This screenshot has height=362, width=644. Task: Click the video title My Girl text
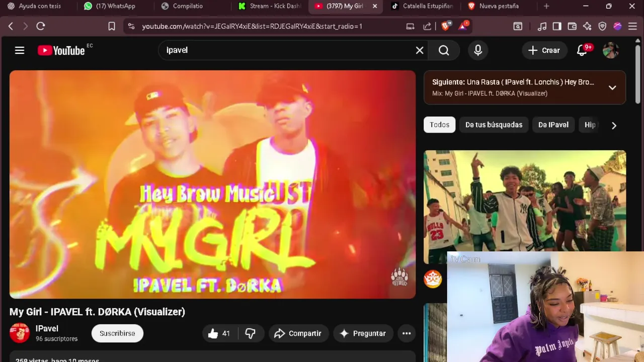point(97,312)
